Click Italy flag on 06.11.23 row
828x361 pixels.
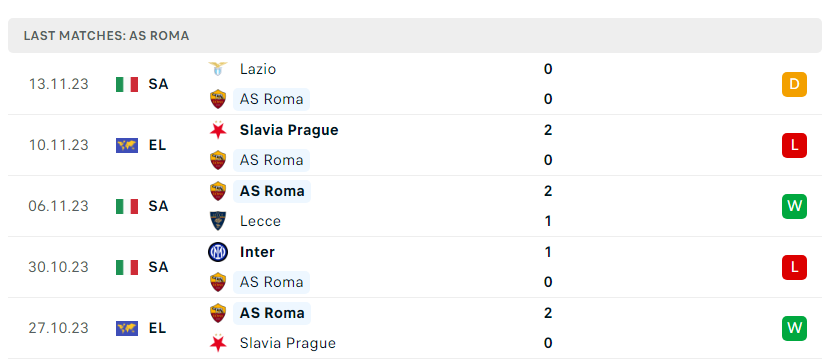127,206
